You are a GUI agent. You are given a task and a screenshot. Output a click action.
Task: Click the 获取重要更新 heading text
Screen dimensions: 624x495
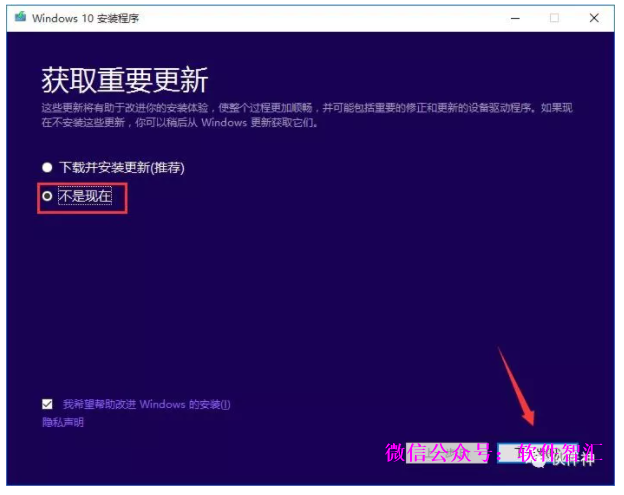[x=125, y=80]
